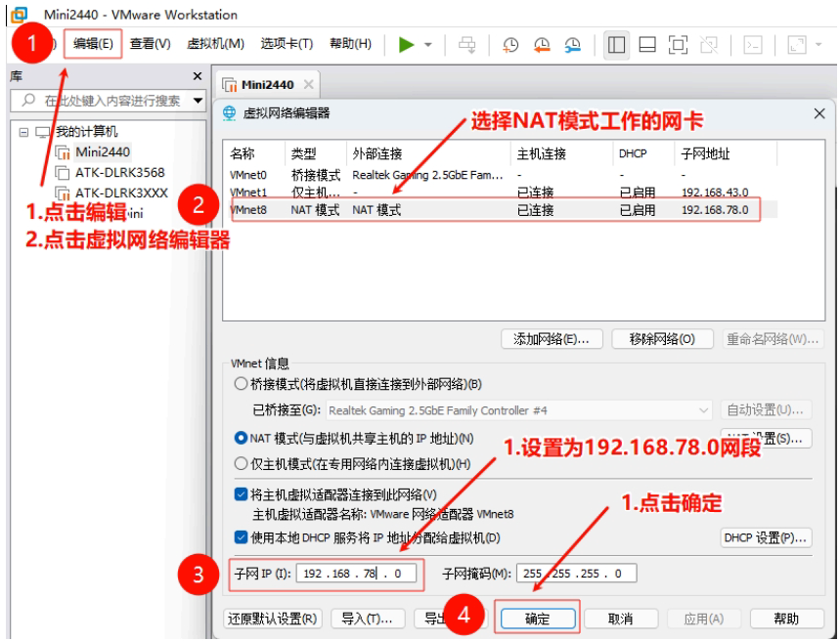This screenshot has width=840, height=641.
Task: Enter full screen mode icon
Action: coord(678,45)
